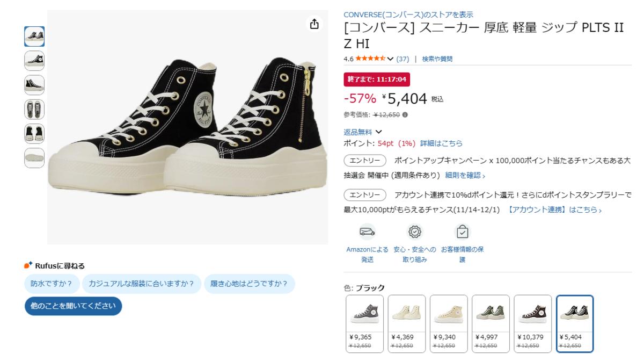644x354 pixels.
Task: Expand the star rating dropdown chevron
Action: click(390, 59)
